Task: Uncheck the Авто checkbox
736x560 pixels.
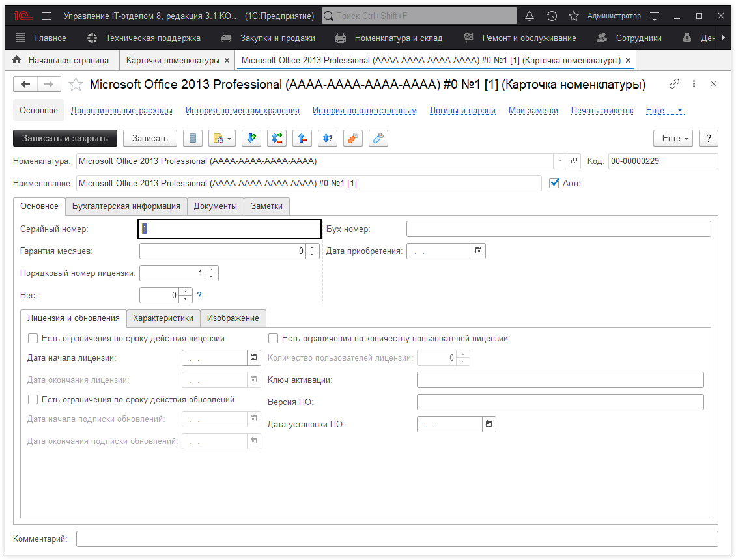Action: point(554,183)
